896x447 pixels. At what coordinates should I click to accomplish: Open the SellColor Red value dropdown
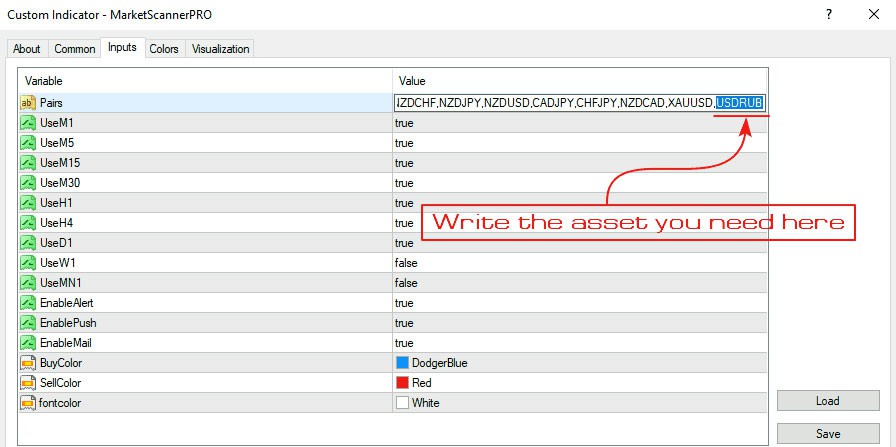pos(579,383)
